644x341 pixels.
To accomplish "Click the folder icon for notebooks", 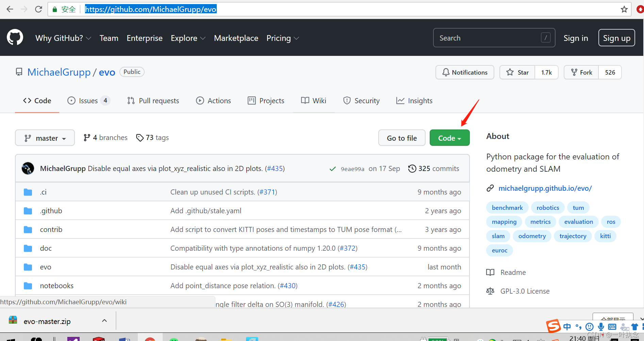I will [28, 286].
